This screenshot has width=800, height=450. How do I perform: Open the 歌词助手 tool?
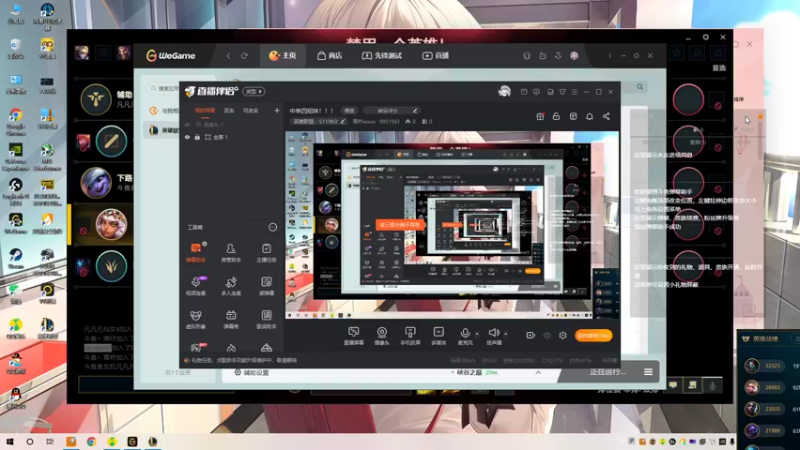tap(266, 319)
